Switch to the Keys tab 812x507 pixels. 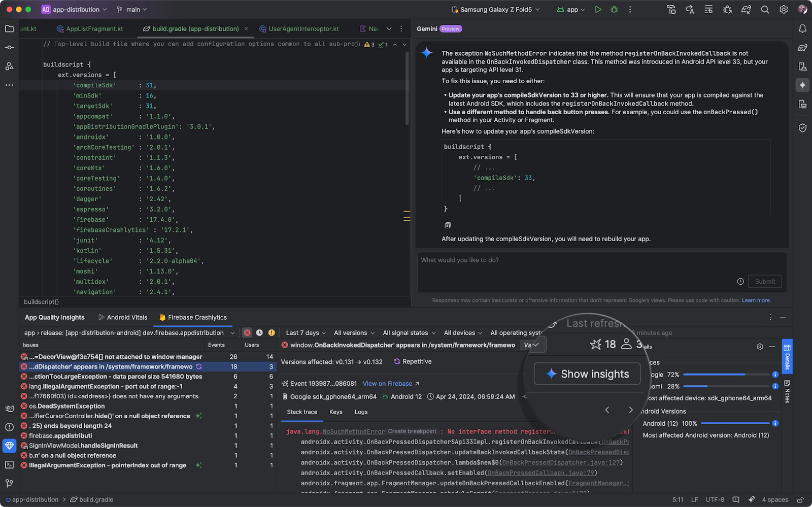tap(335, 412)
